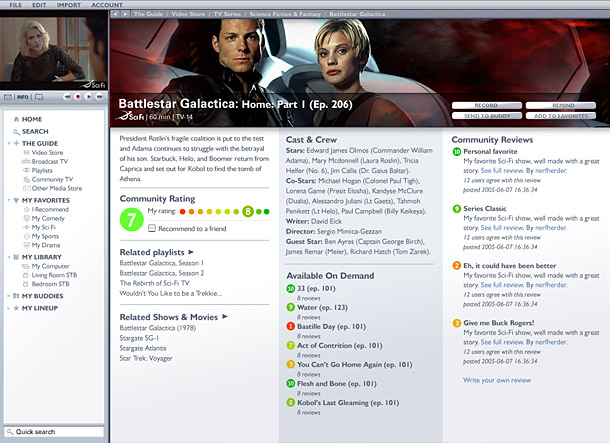The height and width of the screenshot is (443, 610).
Task: Open Water (ep. 123) on demand
Action: (x=322, y=307)
